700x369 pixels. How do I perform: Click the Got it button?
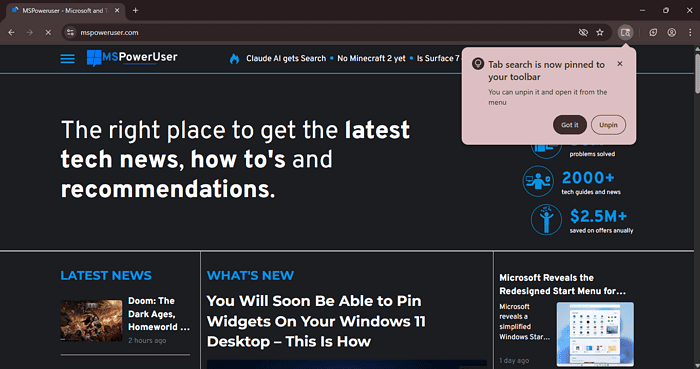(570, 125)
